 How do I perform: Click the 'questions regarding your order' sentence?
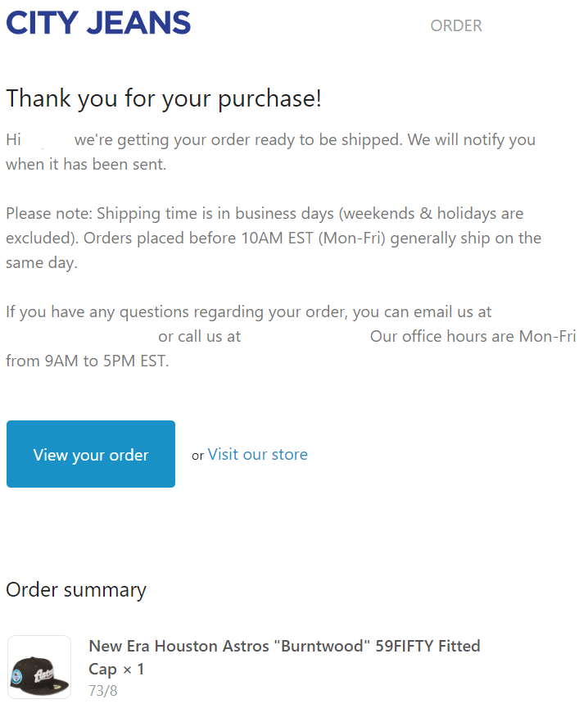point(249,311)
